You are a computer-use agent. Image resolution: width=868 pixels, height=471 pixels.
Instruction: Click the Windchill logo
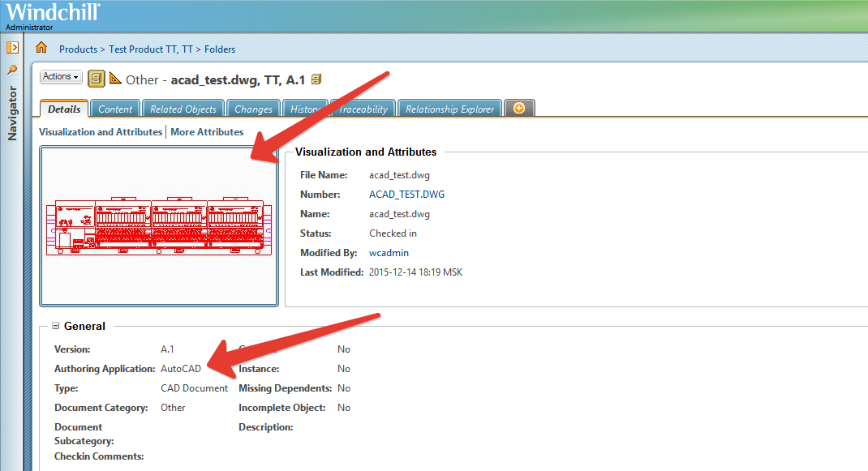click(x=54, y=11)
